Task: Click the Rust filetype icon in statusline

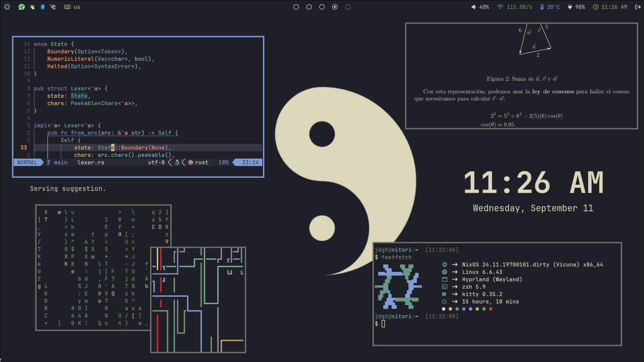Action: pyautogui.click(x=190, y=162)
